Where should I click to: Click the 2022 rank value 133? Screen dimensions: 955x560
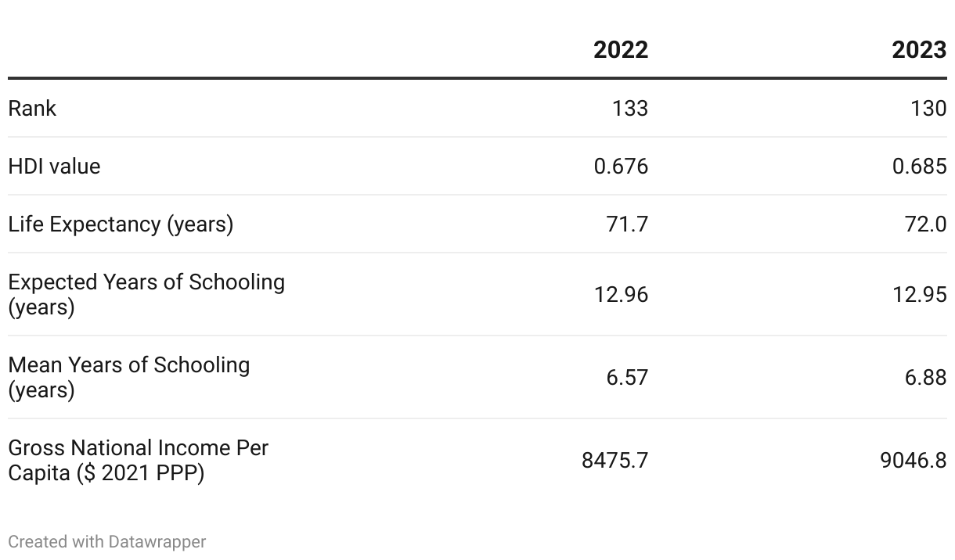click(630, 108)
